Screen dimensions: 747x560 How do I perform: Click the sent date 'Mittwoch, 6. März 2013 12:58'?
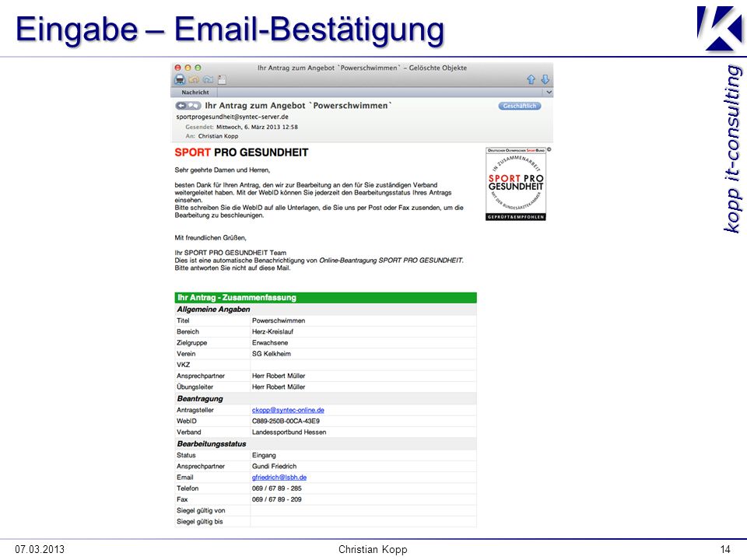tap(257, 127)
